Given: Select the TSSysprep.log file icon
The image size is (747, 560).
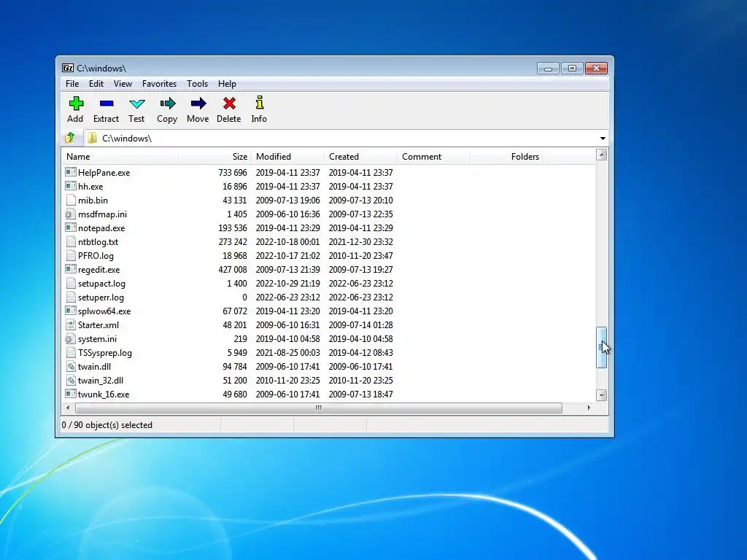Looking at the screenshot, I should 71,352.
